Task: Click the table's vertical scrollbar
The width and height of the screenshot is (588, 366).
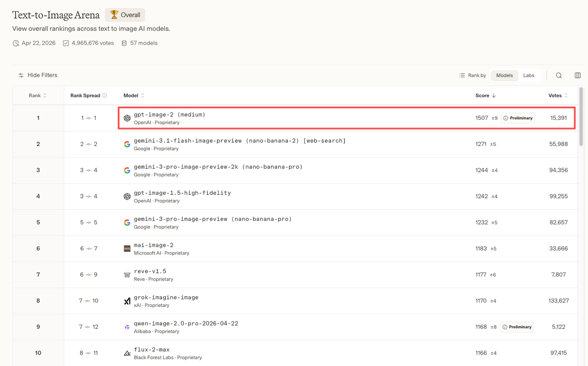Action: [582, 117]
